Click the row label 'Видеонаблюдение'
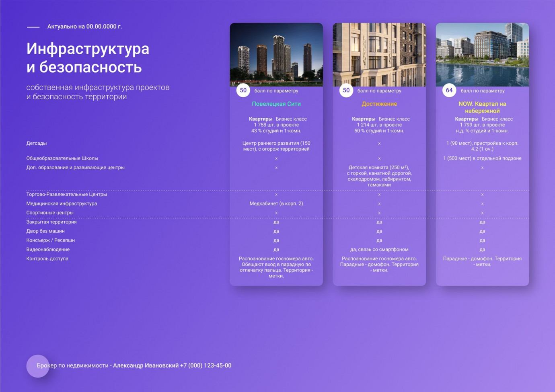Image resolution: width=555 pixels, height=392 pixels. tap(48, 250)
